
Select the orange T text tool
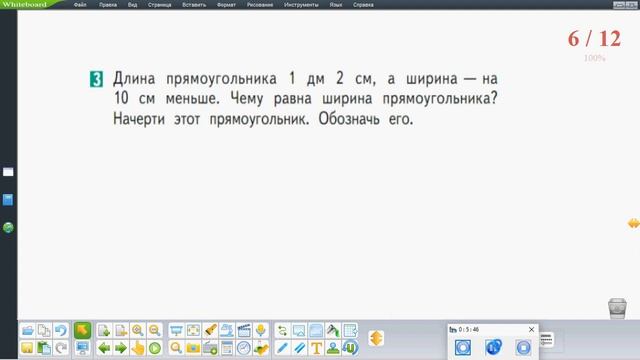click(316, 348)
